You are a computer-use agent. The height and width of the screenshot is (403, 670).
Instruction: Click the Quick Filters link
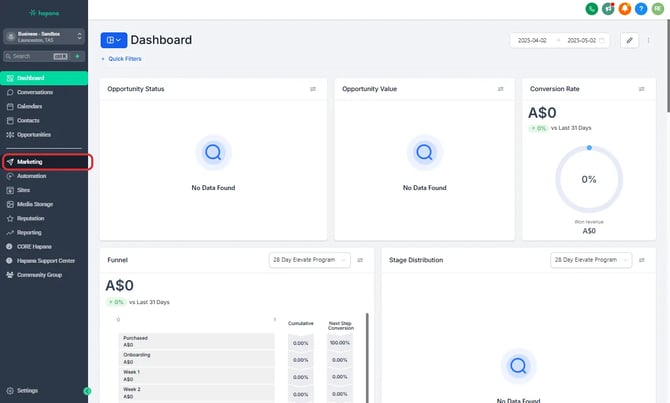122,60
